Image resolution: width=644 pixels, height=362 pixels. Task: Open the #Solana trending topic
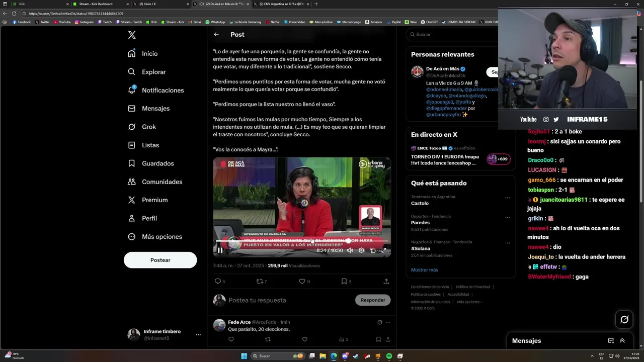tap(421, 248)
